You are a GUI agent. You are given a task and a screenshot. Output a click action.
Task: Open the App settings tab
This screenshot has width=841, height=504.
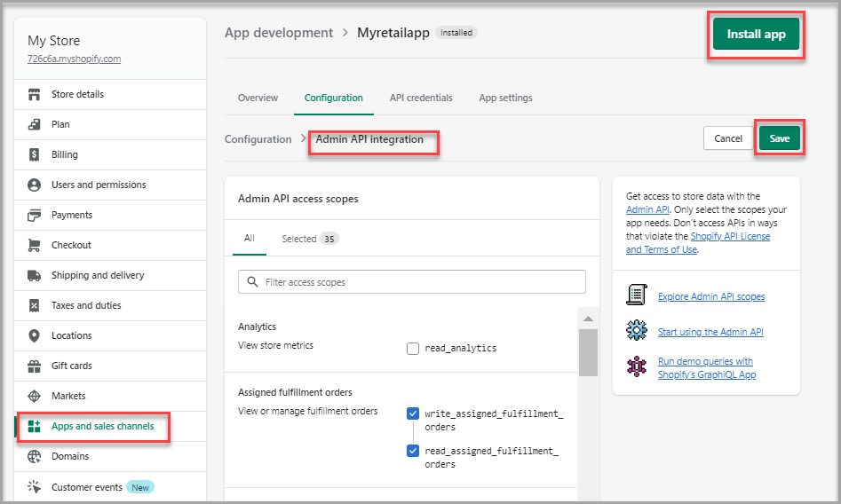(505, 98)
